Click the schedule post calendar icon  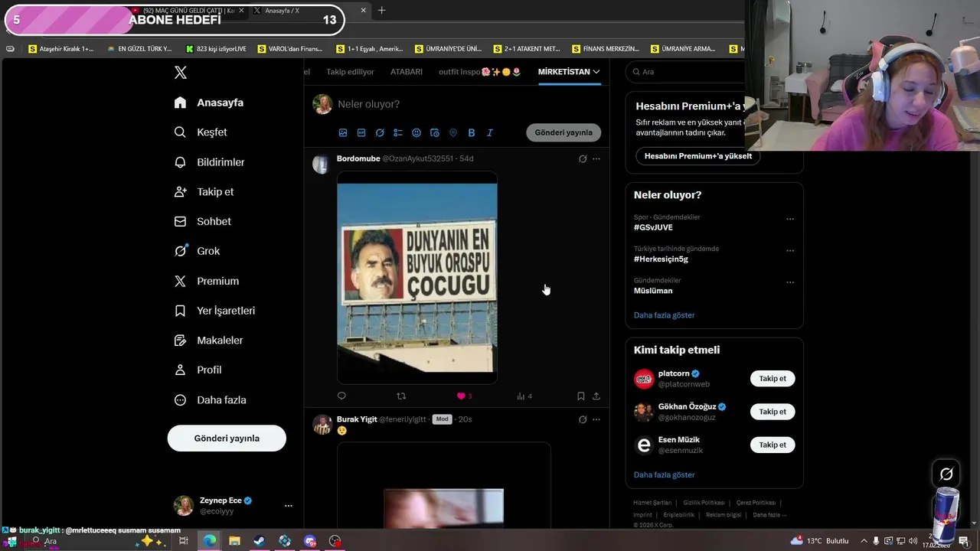[435, 132]
